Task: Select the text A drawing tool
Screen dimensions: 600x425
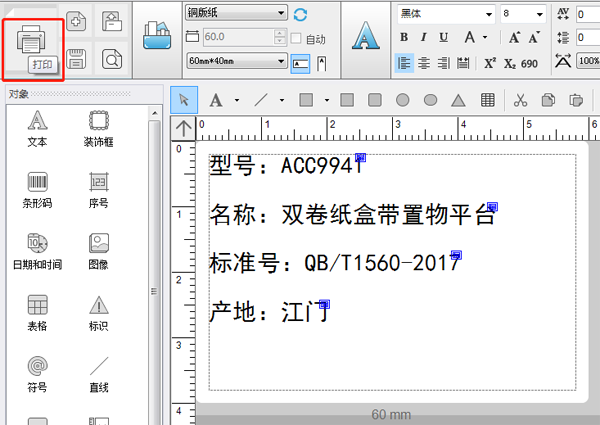Action: tap(216, 100)
